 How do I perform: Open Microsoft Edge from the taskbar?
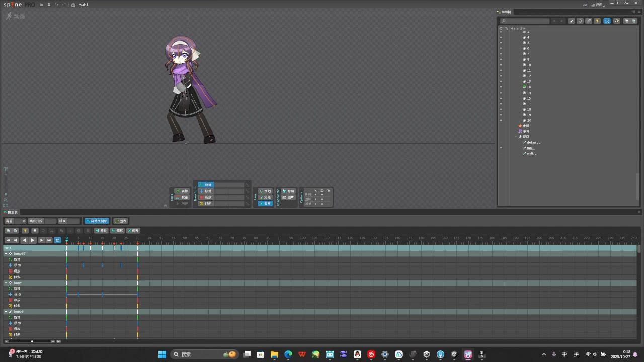[288, 354]
